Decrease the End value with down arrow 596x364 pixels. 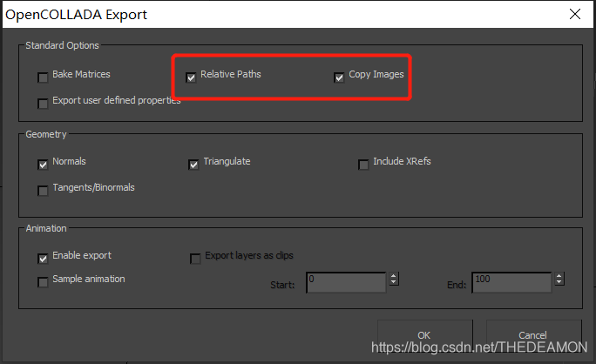(559, 282)
